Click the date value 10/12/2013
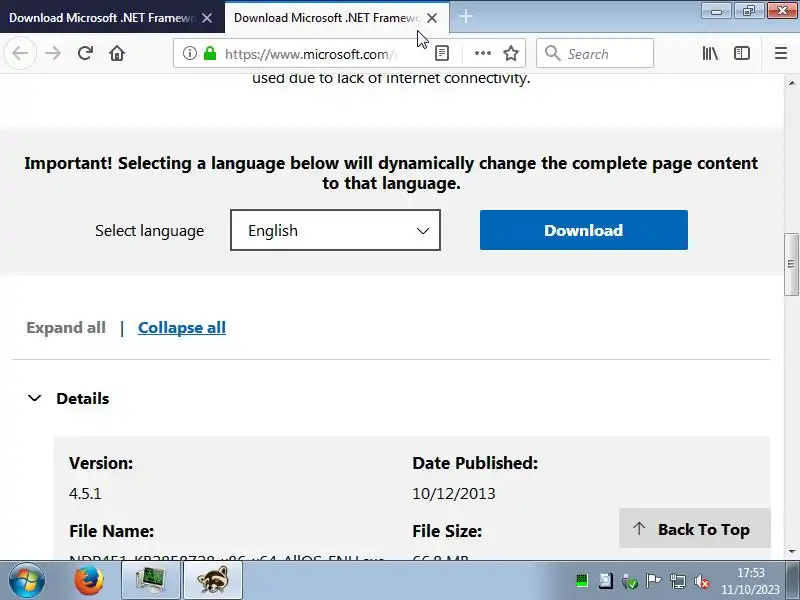This screenshot has width=800, height=600. pyautogui.click(x=454, y=493)
